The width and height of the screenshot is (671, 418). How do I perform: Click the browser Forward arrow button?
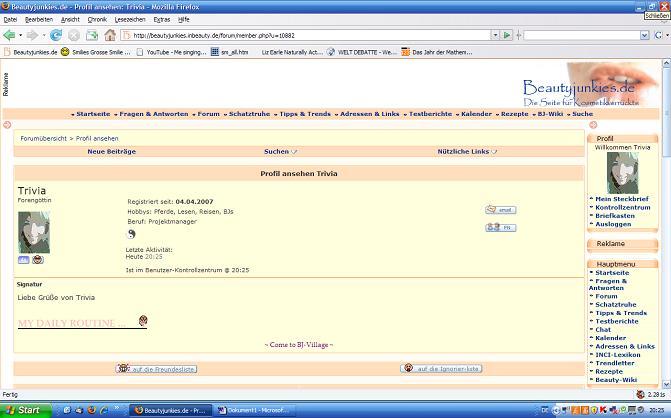coord(32,35)
